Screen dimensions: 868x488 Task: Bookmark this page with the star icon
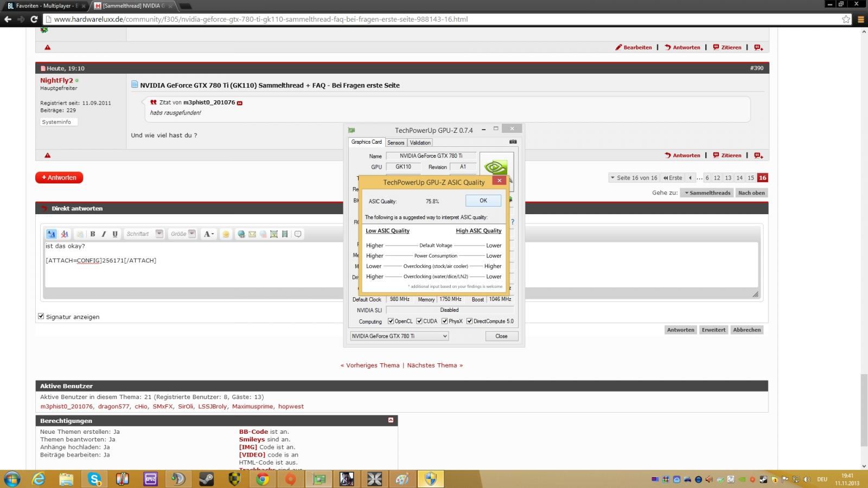tap(846, 19)
